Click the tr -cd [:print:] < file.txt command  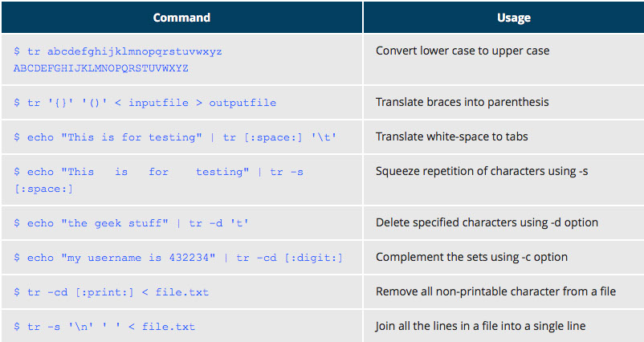[111, 292]
